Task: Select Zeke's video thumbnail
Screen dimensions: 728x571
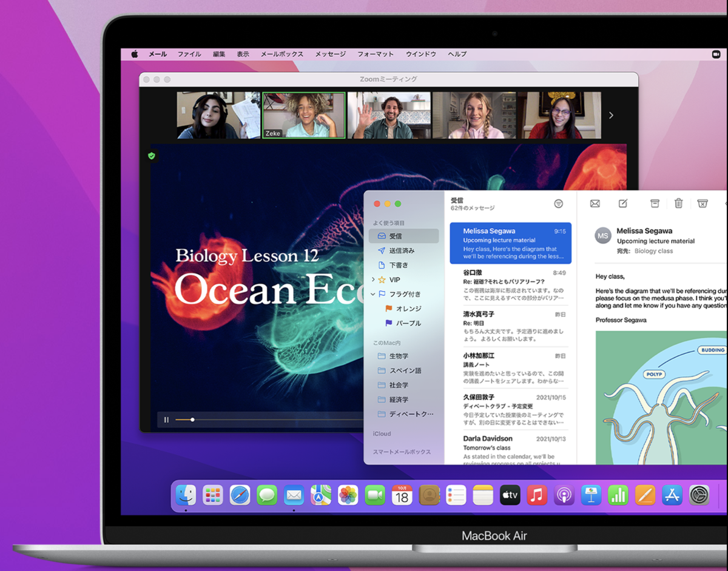Action: point(304,115)
